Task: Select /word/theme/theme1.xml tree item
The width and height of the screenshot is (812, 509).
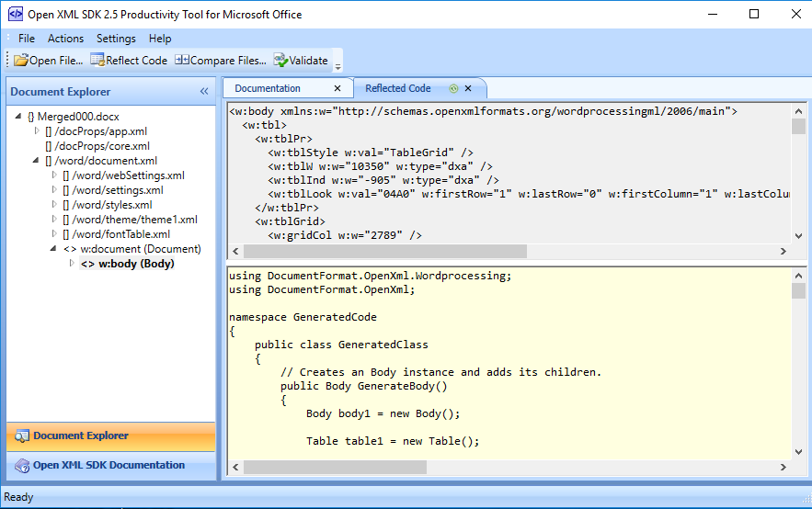Action: [x=134, y=220]
